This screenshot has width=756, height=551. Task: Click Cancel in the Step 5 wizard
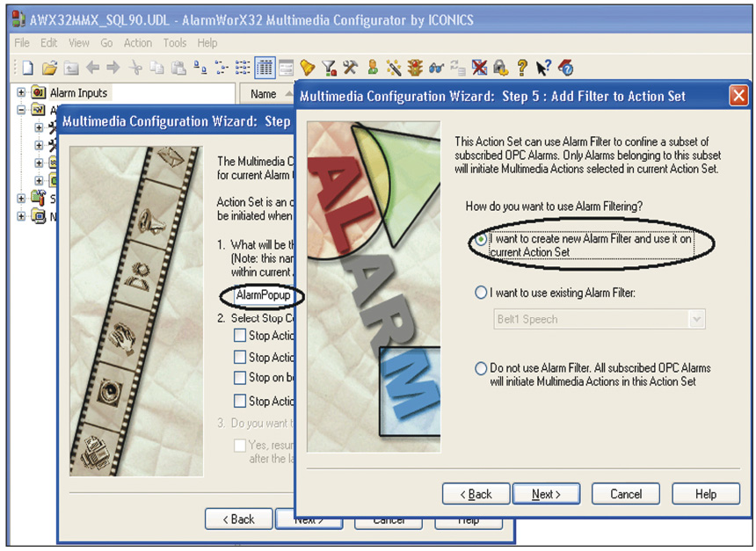click(x=626, y=494)
